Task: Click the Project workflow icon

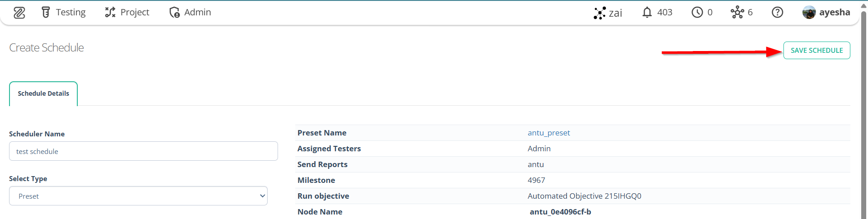Action: 110,12
